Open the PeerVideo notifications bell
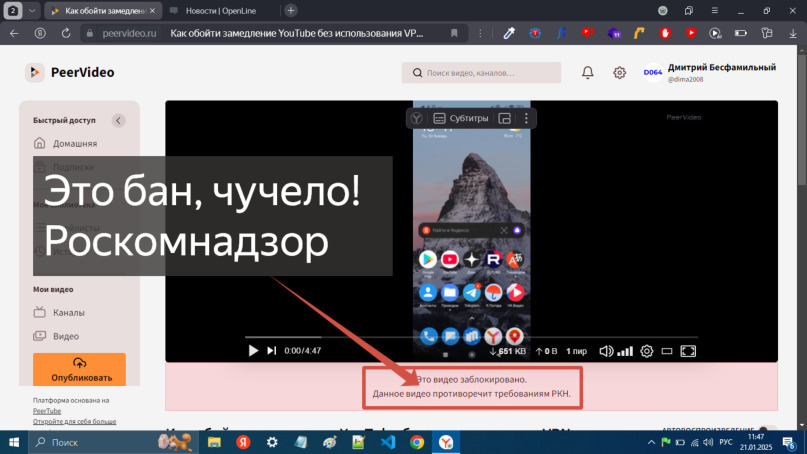This screenshot has height=454, width=807. pyautogui.click(x=588, y=73)
